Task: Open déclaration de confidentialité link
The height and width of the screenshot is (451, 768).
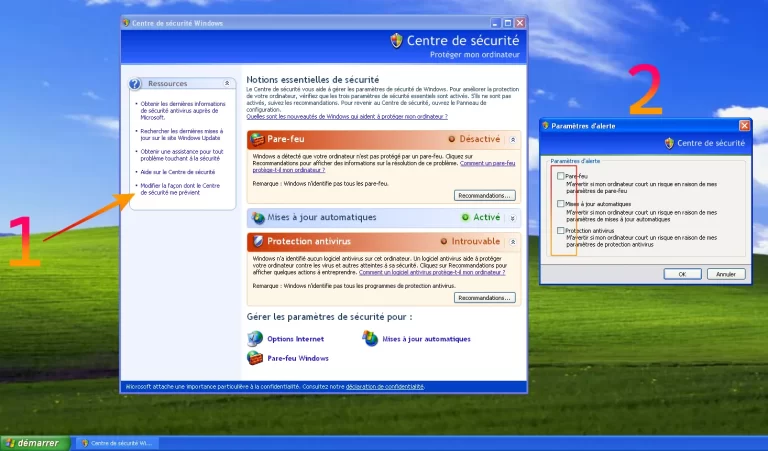Action: (384, 386)
